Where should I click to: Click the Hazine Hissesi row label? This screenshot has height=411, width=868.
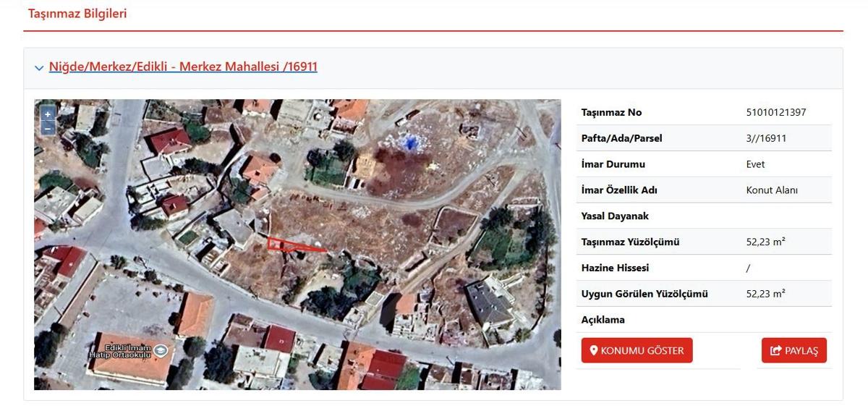(615, 268)
